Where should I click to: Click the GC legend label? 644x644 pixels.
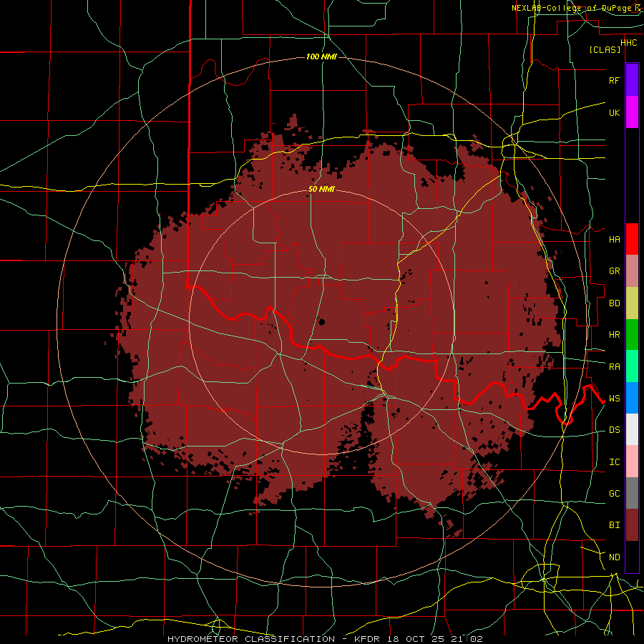[x=614, y=494]
